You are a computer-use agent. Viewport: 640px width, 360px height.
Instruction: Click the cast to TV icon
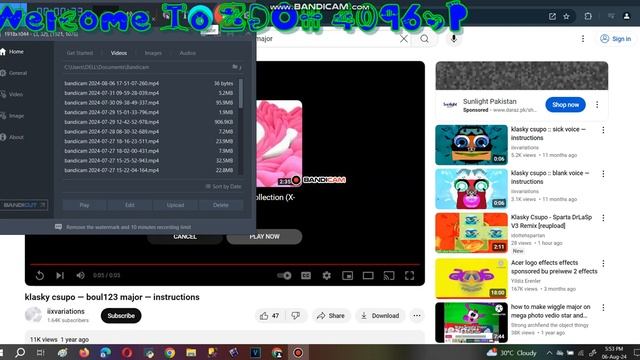point(389,276)
